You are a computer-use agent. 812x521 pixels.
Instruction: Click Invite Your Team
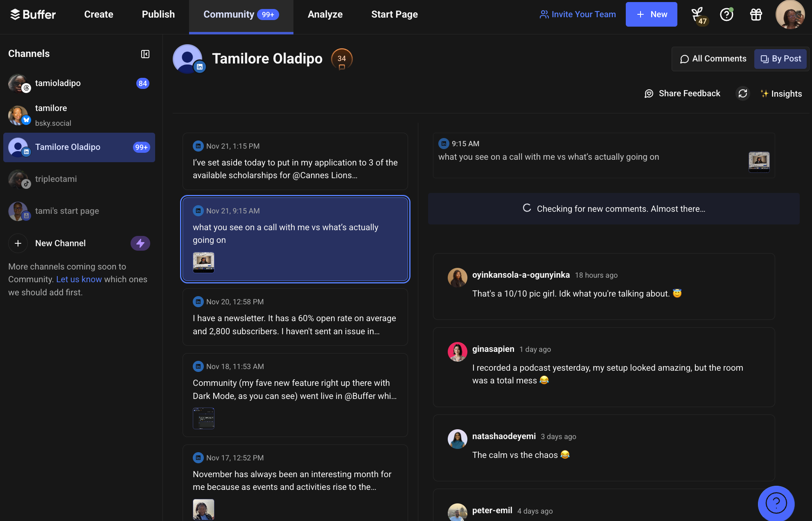point(577,14)
